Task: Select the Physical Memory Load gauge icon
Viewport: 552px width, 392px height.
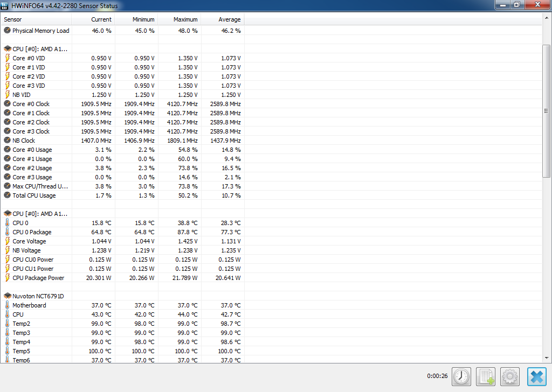Action: pos(7,31)
